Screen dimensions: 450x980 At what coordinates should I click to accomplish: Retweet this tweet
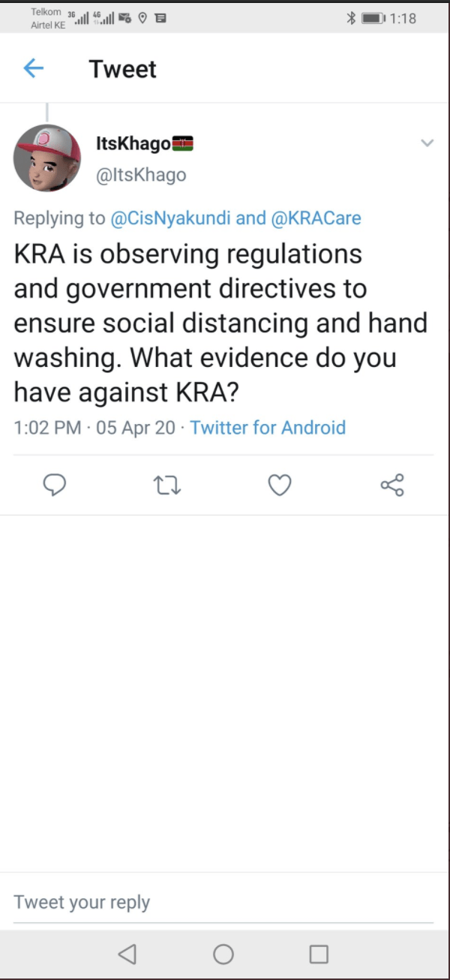tap(167, 485)
